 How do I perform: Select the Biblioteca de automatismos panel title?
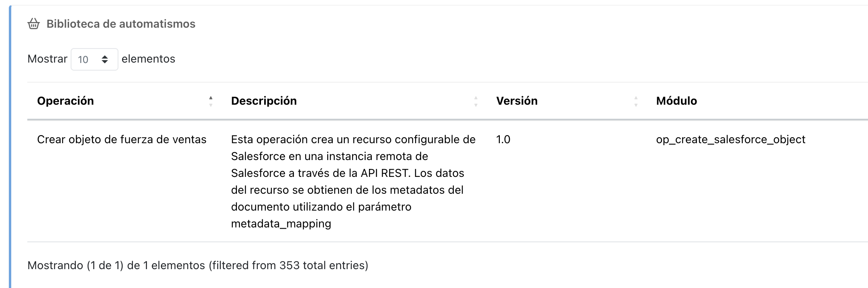tap(121, 24)
